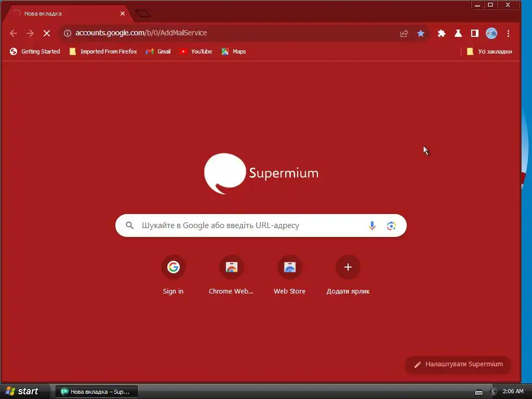This screenshot has width=532, height=399.
Task: Toggle the bookmark star for this page
Action: coord(421,33)
